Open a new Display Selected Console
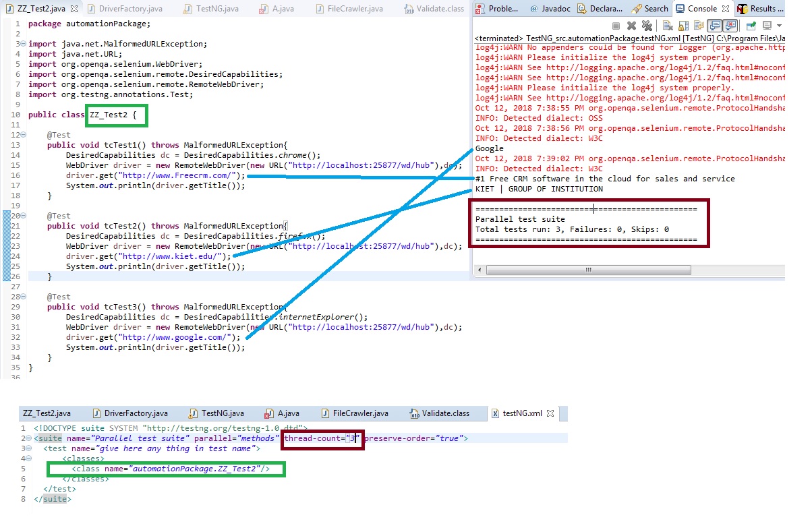This screenshot has width=812, height=530. [x=766, y=25]
